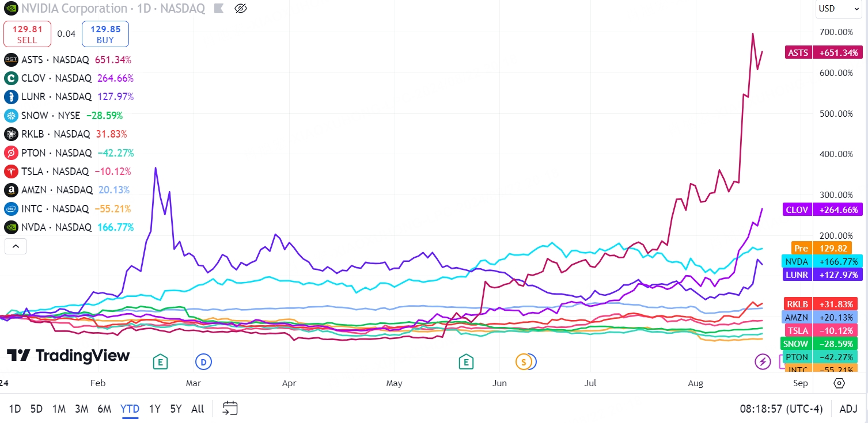Open the go-to-date calendar icon
This screenshot has width=868, height=423.
pyautogui.click(x=230, y=409)
